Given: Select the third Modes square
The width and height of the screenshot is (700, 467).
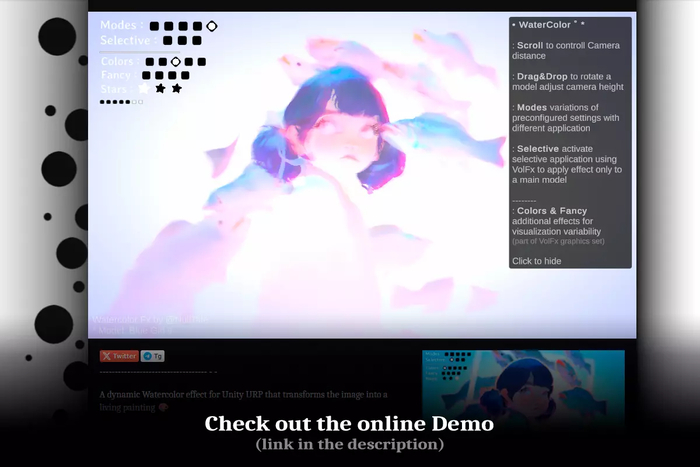Looking at the screenshot, I should tap(183, 26).
